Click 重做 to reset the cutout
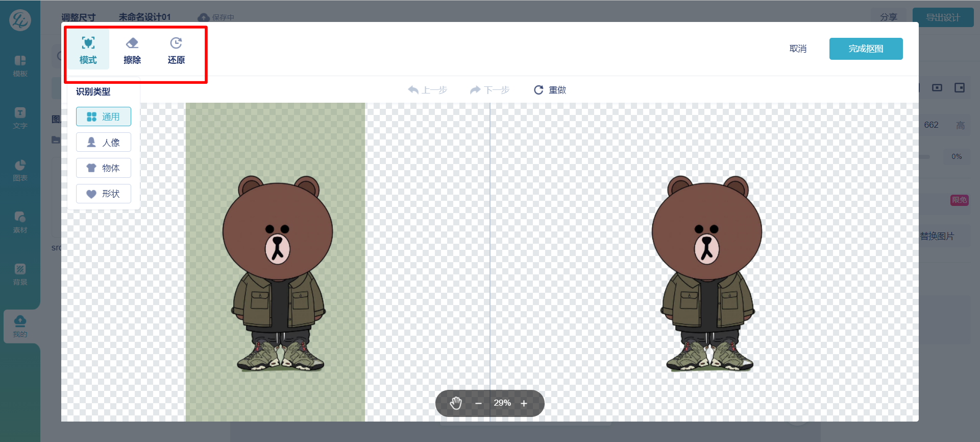The image size is (980, 442). click(550, 90)
